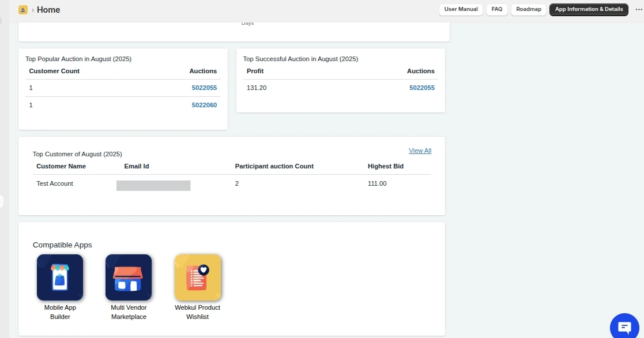Click View All under Top Customer section
The width and height of the screenshot is (644, 338).
coord(420,151)
